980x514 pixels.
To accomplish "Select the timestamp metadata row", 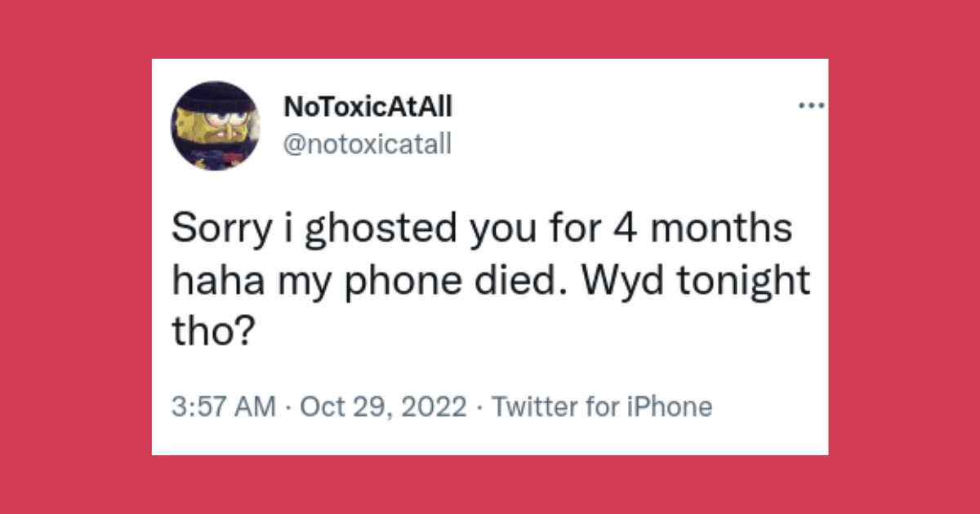I will coord(443,405).
